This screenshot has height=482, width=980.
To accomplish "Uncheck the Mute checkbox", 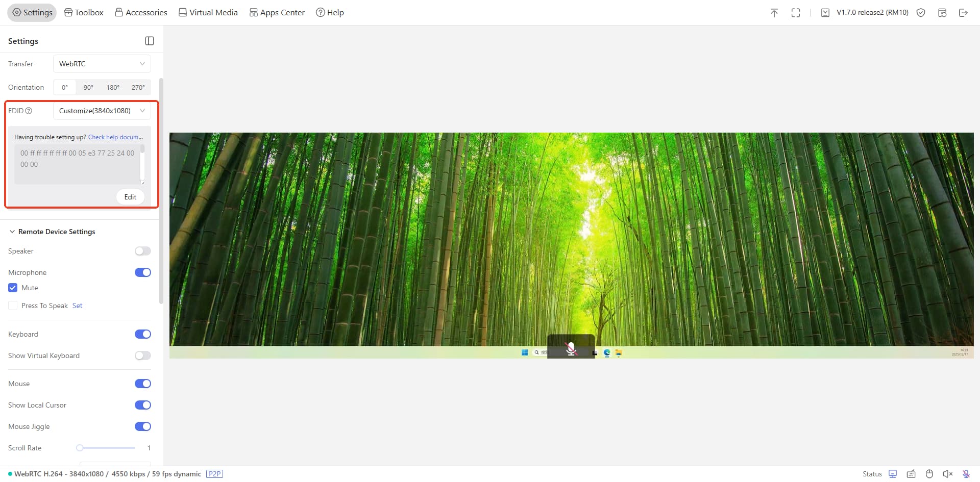I will tap(13, 288).
